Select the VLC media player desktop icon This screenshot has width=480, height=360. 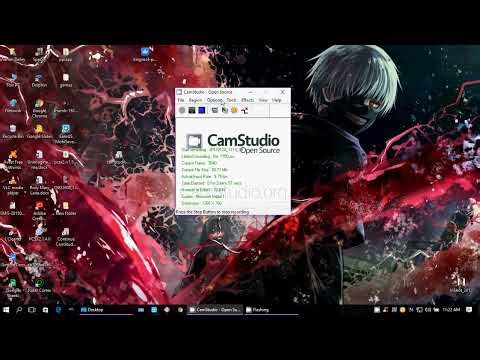[13, 186]
